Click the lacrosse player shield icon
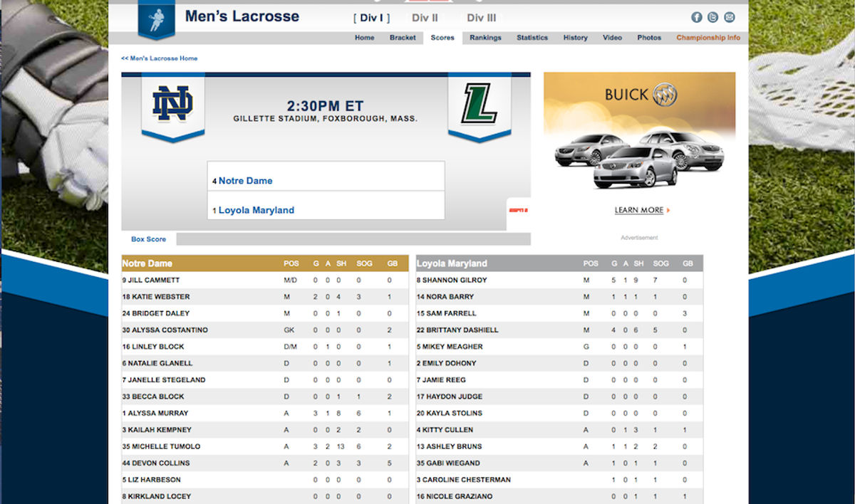 coord(156,19)
